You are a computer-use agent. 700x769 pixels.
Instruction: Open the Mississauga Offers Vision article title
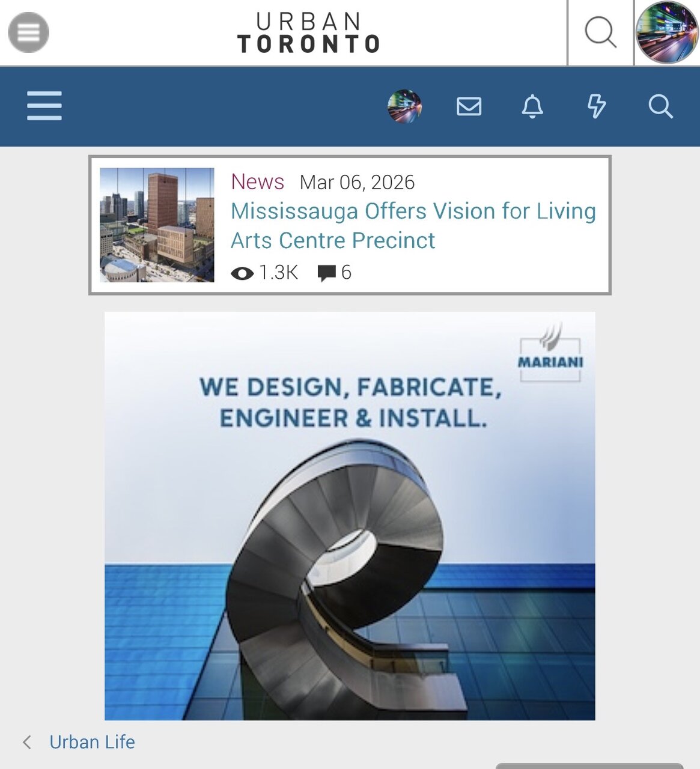click(413, 226)
